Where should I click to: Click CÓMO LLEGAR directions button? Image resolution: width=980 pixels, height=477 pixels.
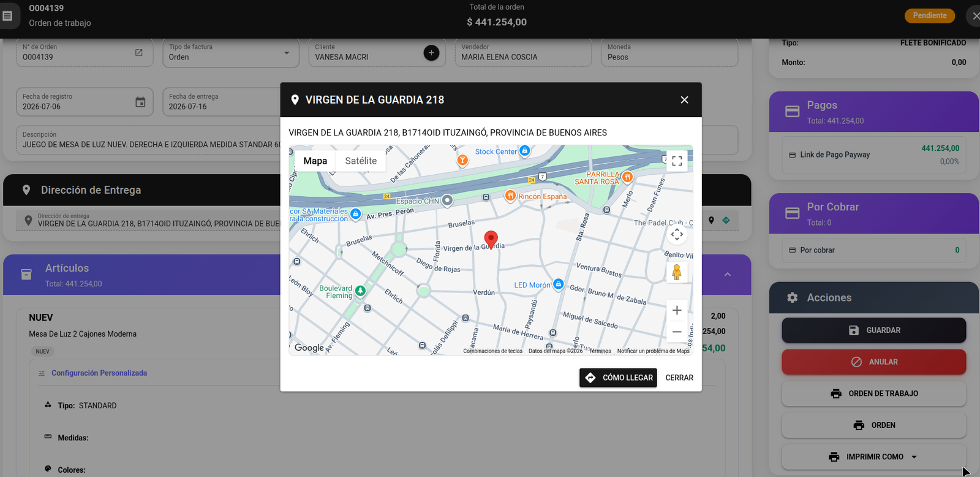coord(618,378)
